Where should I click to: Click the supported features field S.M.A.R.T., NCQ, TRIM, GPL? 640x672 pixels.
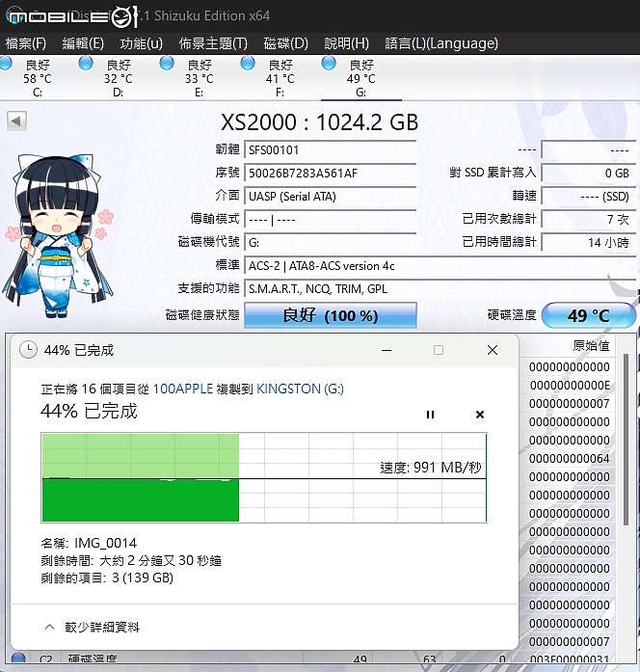[440, 289]
